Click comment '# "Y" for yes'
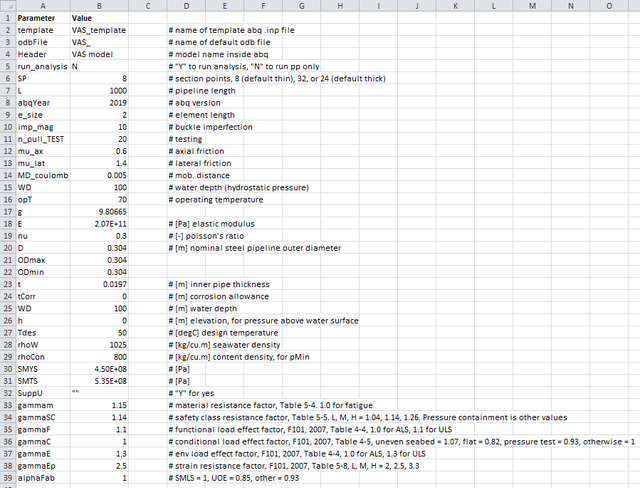 pyautogui.click(x=191, y=393)
